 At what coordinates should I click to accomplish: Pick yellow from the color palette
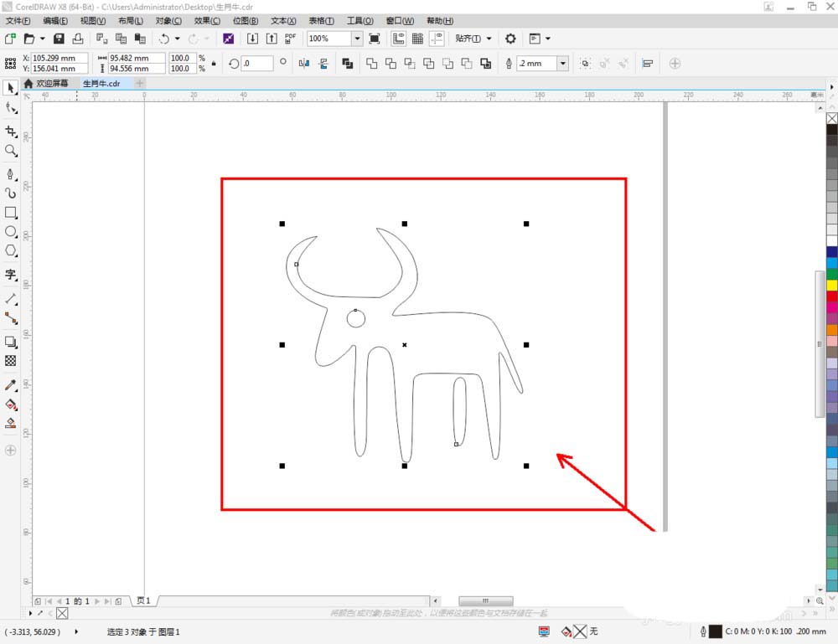point(832,286)
